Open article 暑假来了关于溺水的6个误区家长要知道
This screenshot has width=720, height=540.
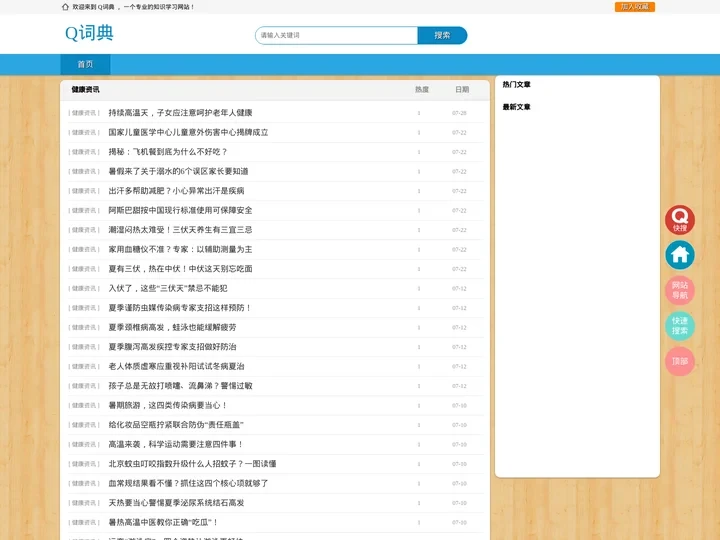coord(179,171)
